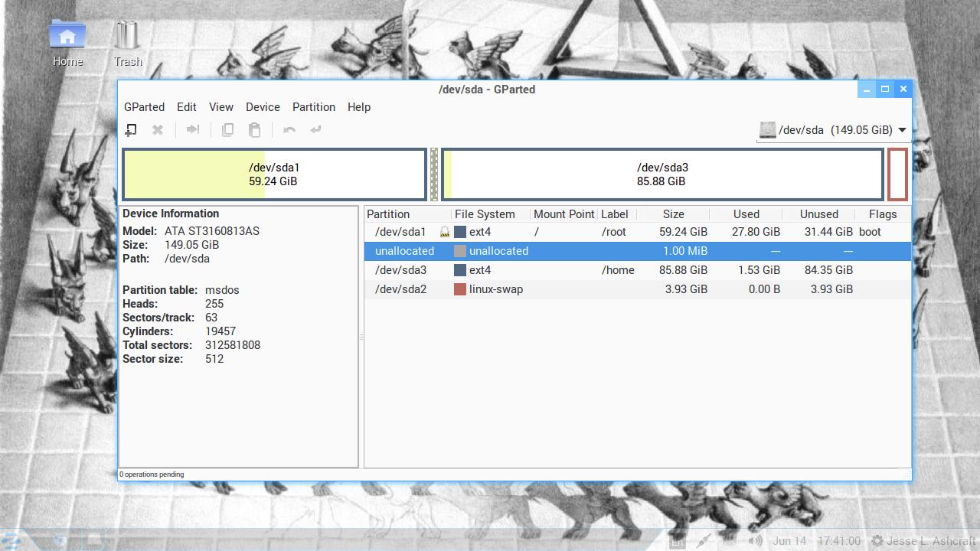The height and width of the screenshot is (551, 980).
Task: Click the new partition toolbar icon
Action: pos(131,130)
